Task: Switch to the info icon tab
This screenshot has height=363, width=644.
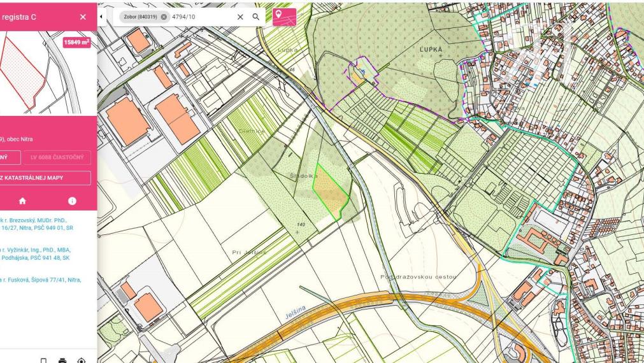Action: pyautogui.click(x=72, y=200)
